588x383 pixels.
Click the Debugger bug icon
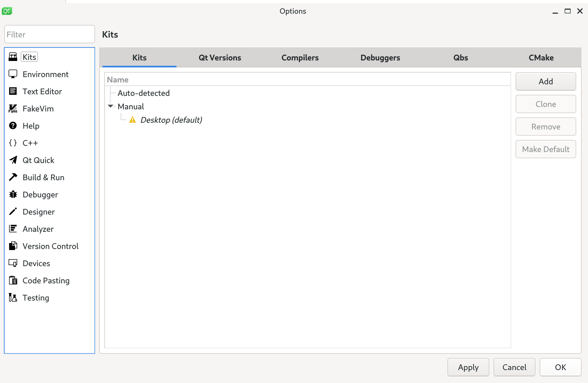(13, 194)
